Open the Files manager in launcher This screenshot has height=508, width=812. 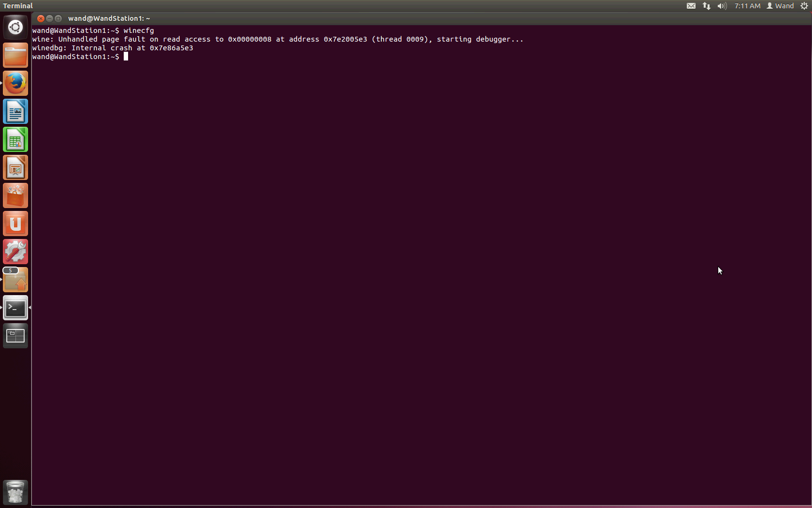click(15, 55)
